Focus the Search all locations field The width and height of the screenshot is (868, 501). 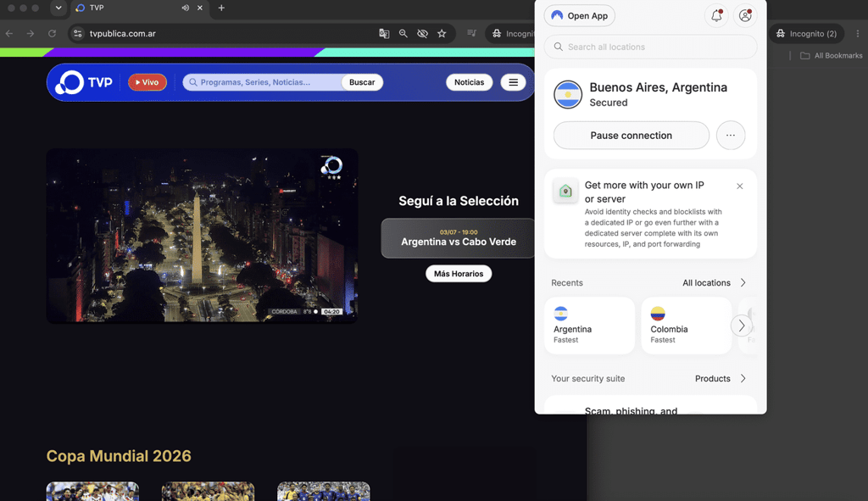coord(650,47)
